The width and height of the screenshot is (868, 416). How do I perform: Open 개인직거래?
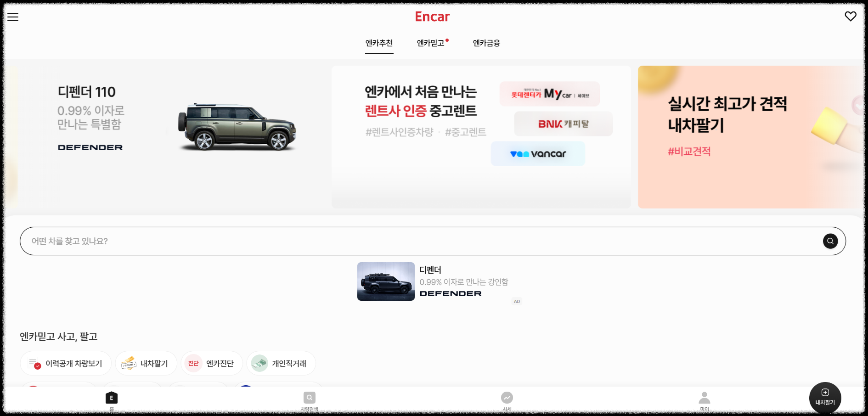tap(281, 363)
